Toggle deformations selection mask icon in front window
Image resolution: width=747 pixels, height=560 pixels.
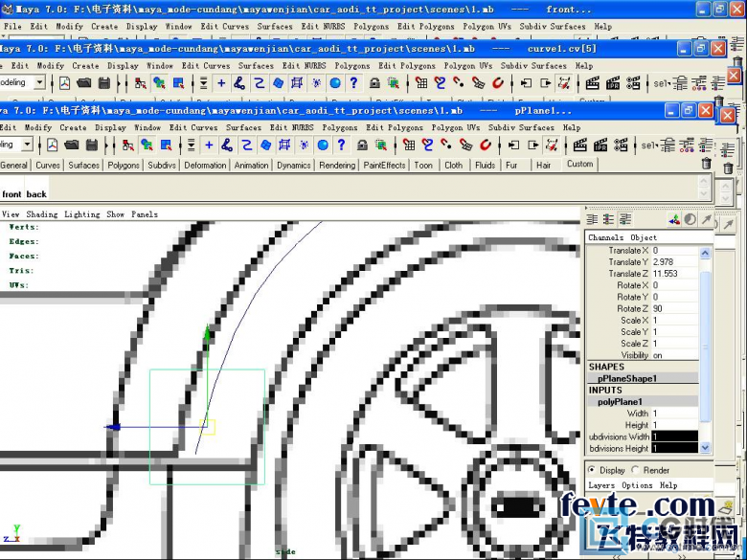tap(284, 145)
